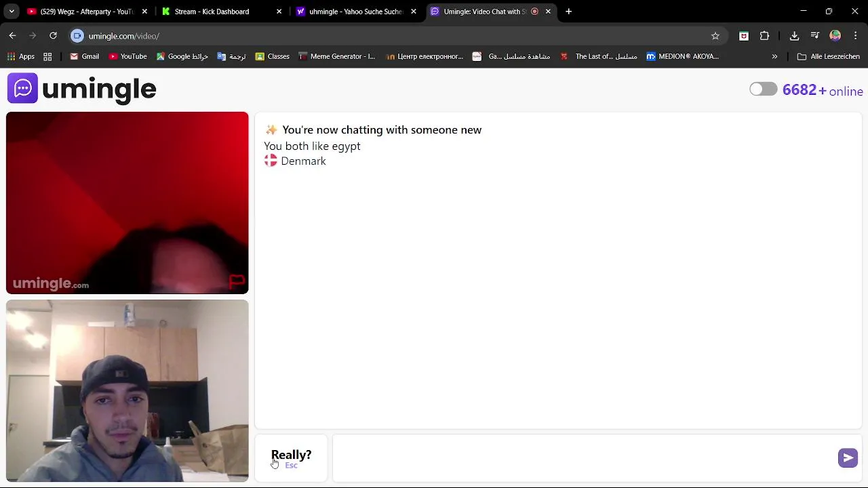Switch to the uhmingle Yahoo Suche tab
The width and height of the screenshot is (868, 488).
(355, 12)
